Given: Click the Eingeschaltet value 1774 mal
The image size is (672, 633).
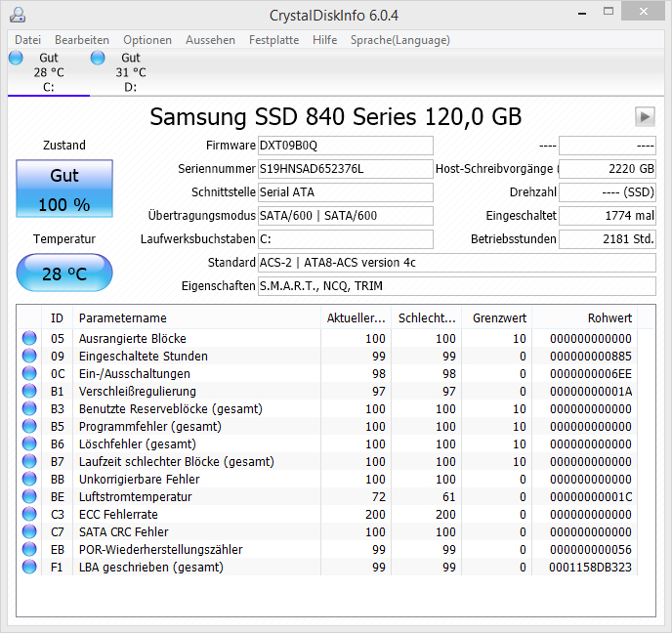Looking at the screenshot, I should click(608, 216).
